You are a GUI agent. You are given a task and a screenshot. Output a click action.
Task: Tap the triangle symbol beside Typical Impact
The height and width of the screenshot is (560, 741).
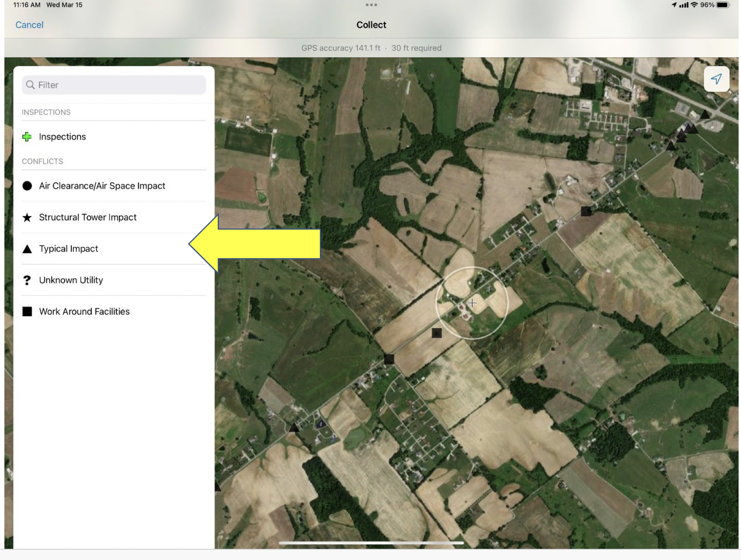coord(27,248)
